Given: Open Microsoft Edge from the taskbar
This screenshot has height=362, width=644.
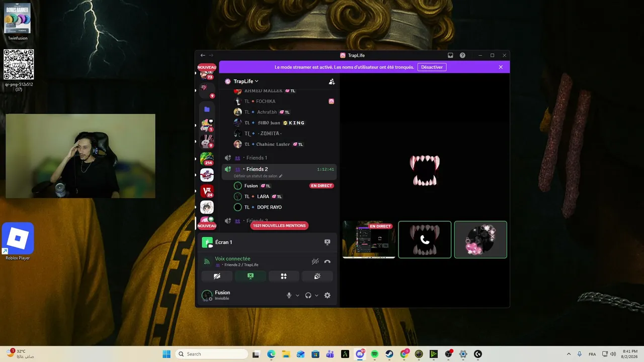Looking at the screenshot, I should pyautogui.click(x=271, y=354).
